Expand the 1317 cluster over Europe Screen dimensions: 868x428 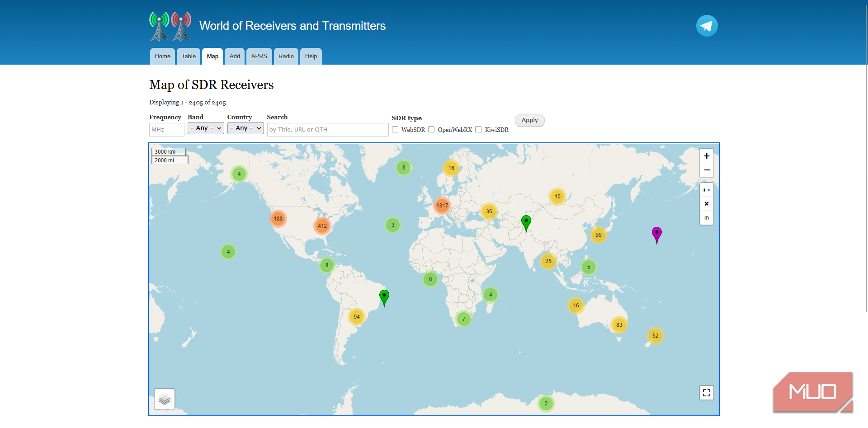coord(442,205)
